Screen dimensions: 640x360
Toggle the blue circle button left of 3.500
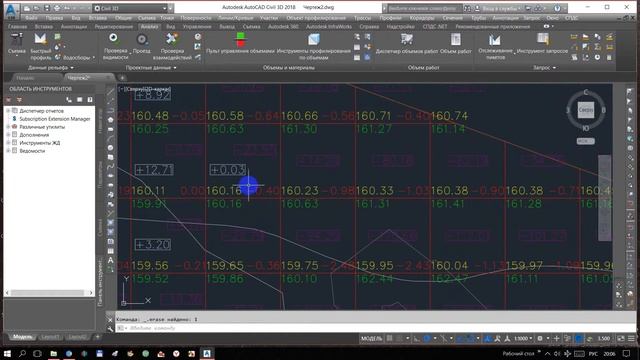point(579,338)
